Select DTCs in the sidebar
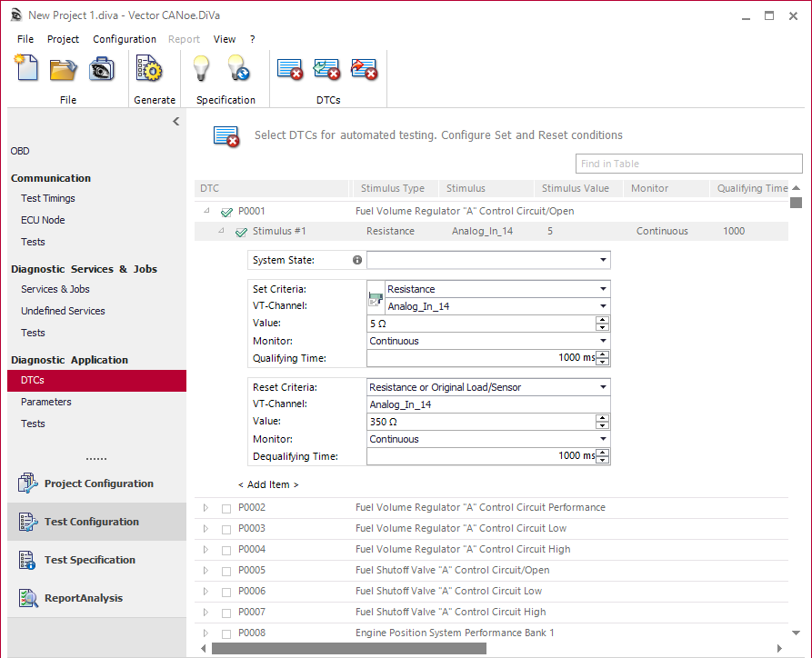Image resolution: width=812 pixels, height=658 pixels. [96, 381]
